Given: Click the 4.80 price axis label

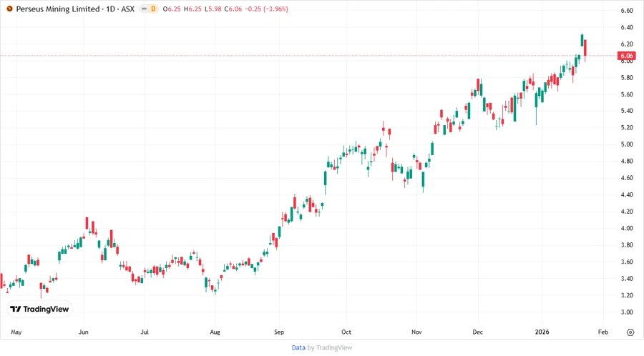Looking at the screenshot, I should [627, 161].
